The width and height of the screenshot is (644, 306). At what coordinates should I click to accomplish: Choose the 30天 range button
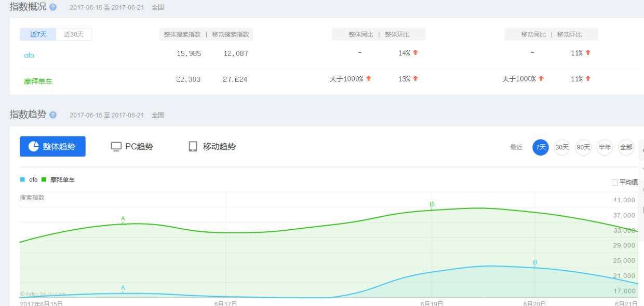tap(562, 147)
